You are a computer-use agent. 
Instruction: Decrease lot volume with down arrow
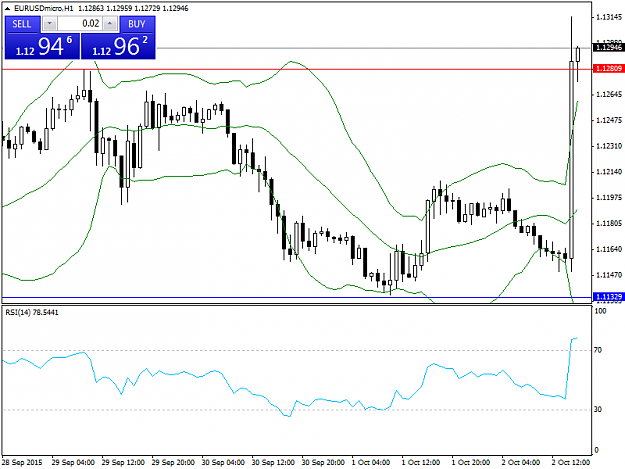click(x=49, y=24)
